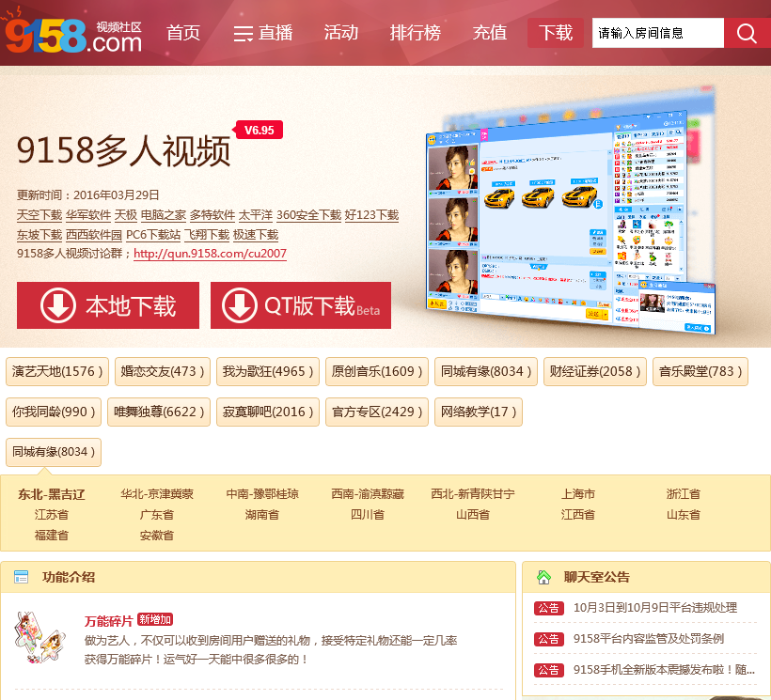
Task: Click the software client preview image
Action: click(x=571, y=211)
